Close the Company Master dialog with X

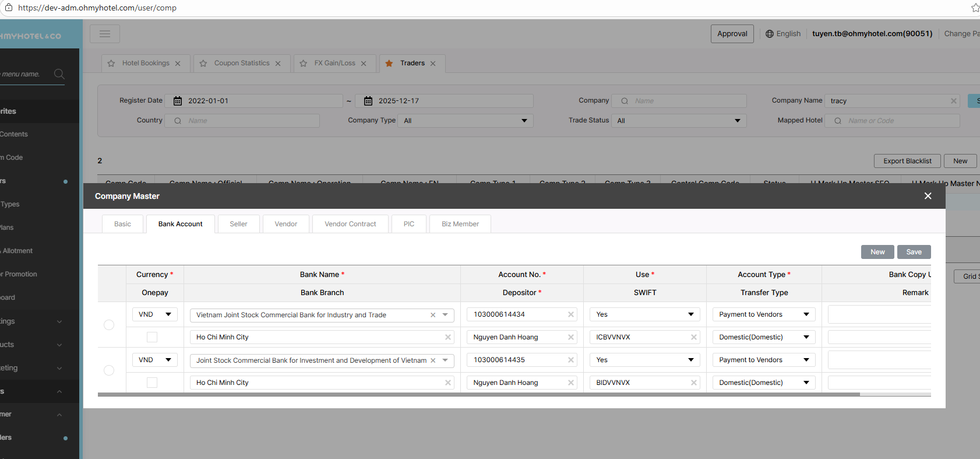[x=928, y=196]
